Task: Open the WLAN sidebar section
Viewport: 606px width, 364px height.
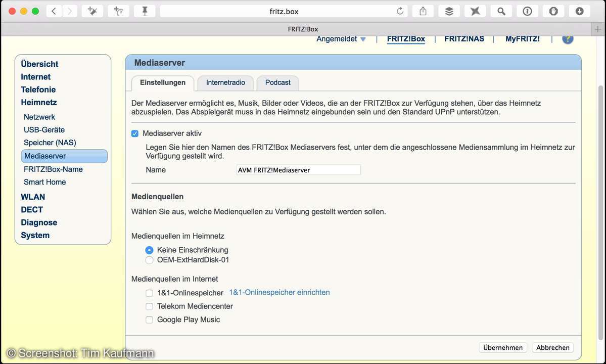Action: 33,197
